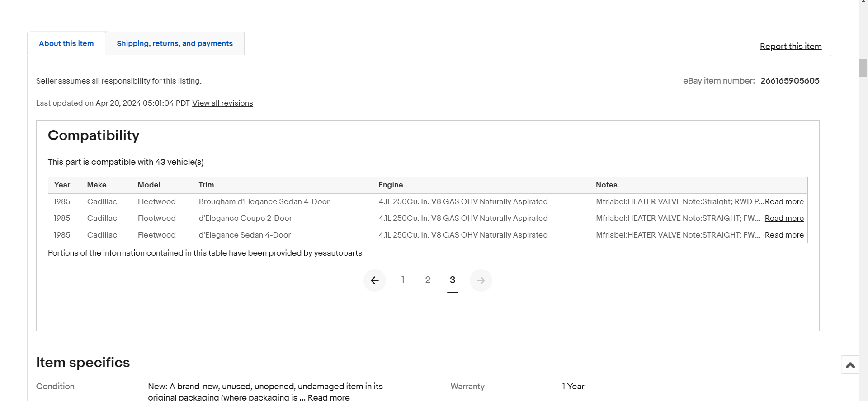Go to compatibility page 2
Image resolution: width=868 pixels, height=401 pixels.
pos(428,280)
